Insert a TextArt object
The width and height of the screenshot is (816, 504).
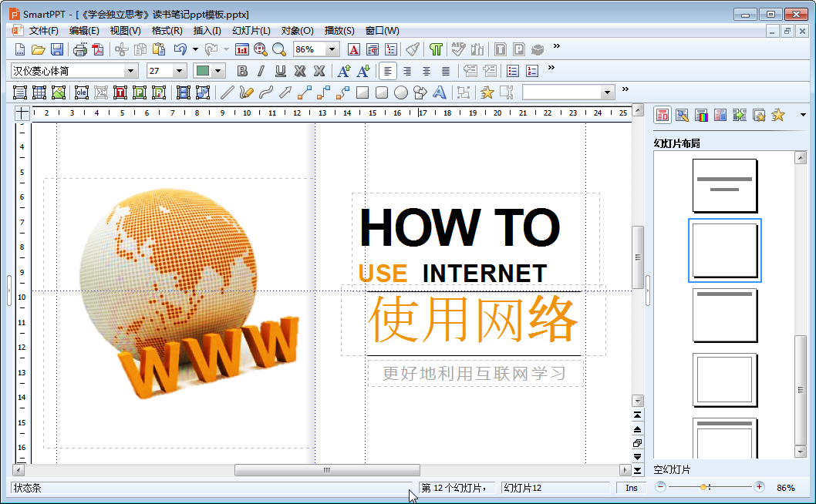pos(439,92)
